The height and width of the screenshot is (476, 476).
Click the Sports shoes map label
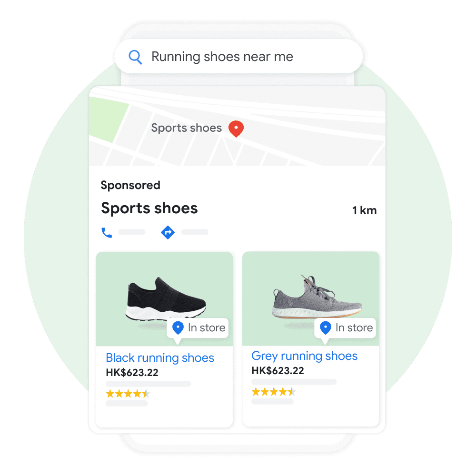point(187,128)
